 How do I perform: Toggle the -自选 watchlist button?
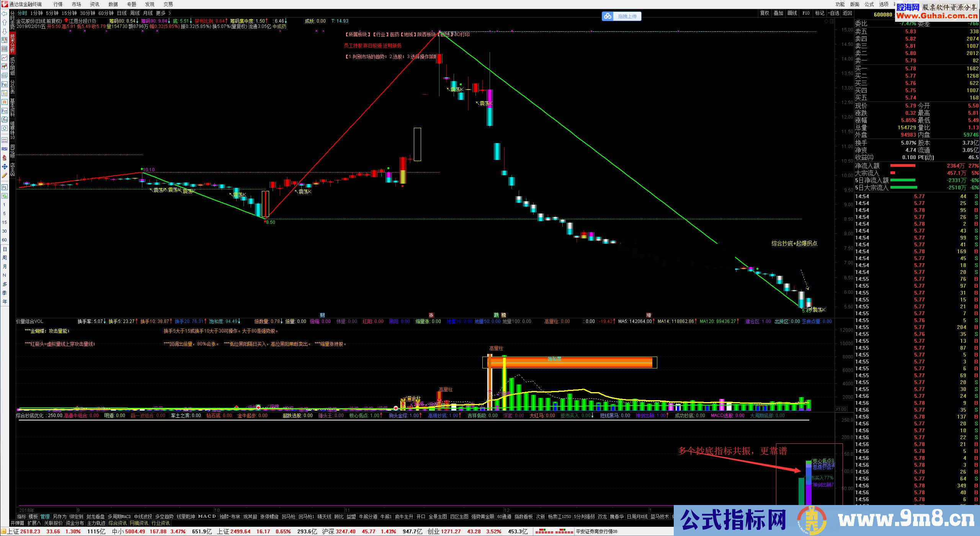(x=833, y=13)
